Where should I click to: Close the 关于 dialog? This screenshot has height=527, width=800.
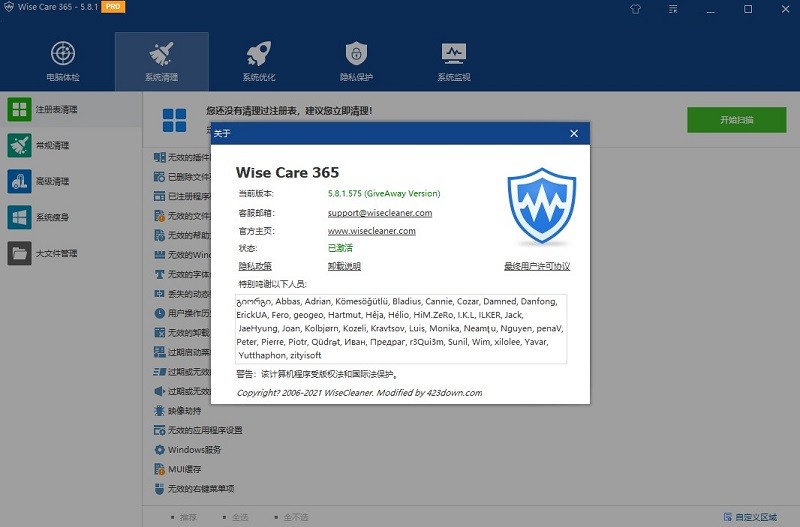[574, 133]
